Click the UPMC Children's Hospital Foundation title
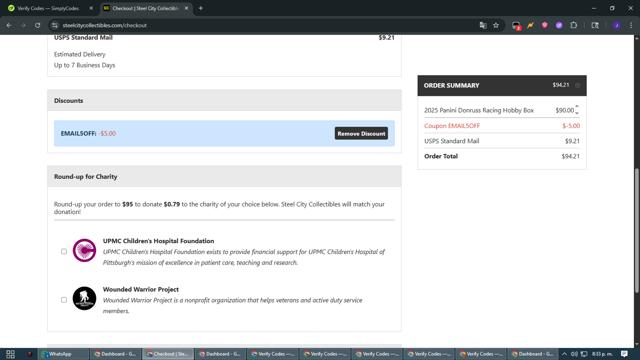Image resolution: width=640 pixels, height=360 pixels. coord(158,241)
